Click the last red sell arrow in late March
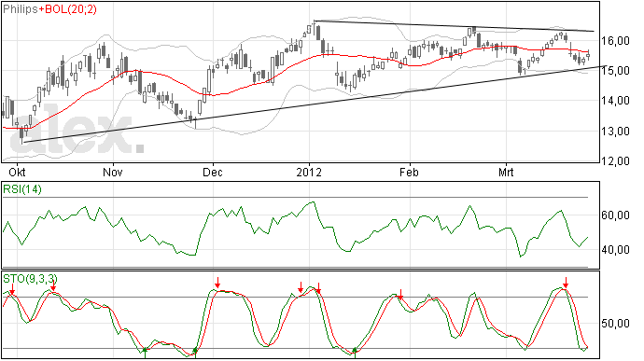This screenshot has height=361, width=644. tap(566, 283)
